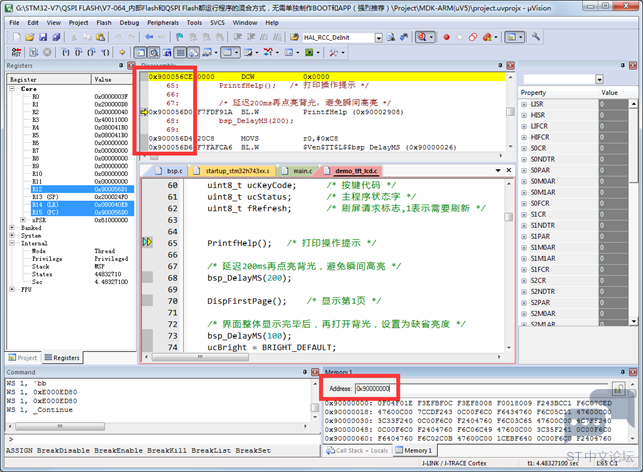Switch to startup_stm32h743xx.s tab

click(x=233, y=171)
